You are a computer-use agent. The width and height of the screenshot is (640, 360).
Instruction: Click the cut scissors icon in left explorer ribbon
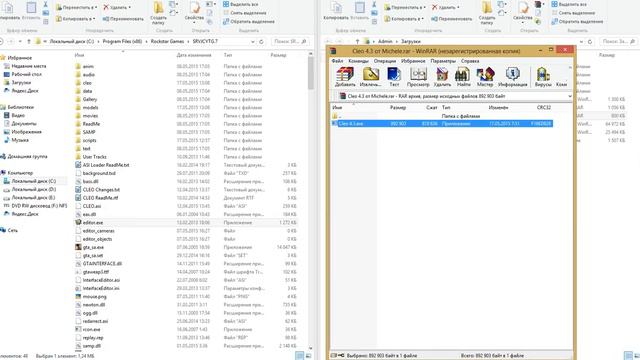[46, 4]
